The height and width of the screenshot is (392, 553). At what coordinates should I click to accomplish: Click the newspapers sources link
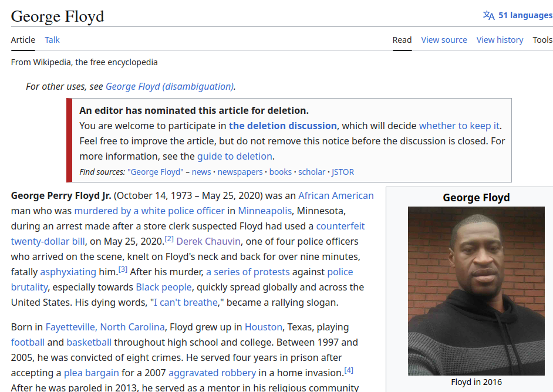coord(240,172)
